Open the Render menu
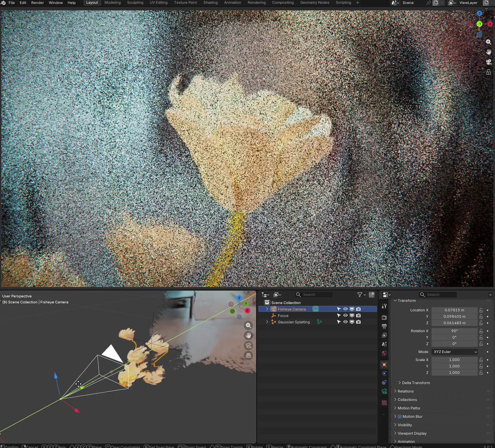Image resolution: width=495 pixels, height=448 pixels. coord(38,2)
